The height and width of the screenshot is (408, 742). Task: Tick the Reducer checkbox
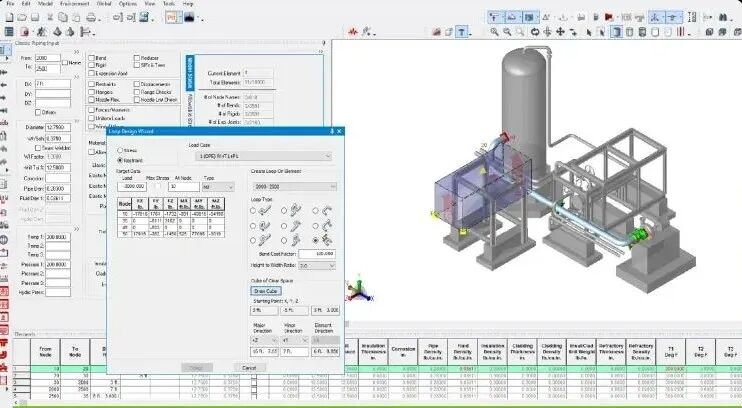[x=137, y=58]
